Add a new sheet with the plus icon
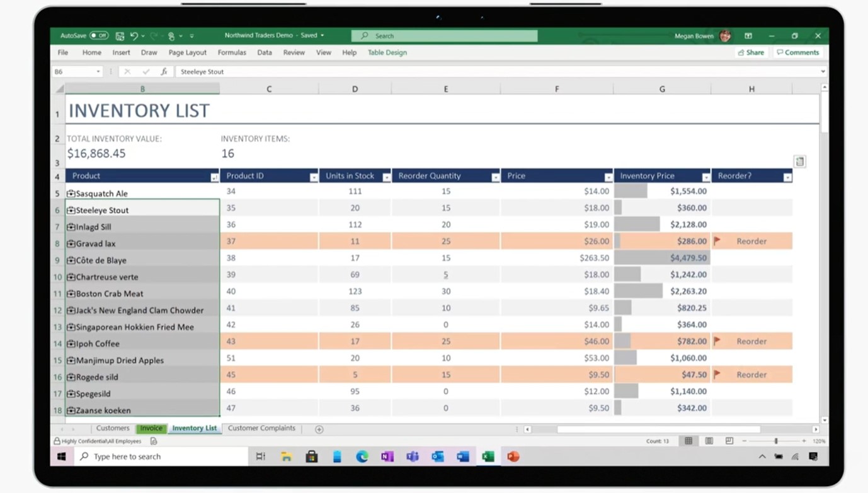The height and width of the screenshot is (493, 868). (319, 429)
